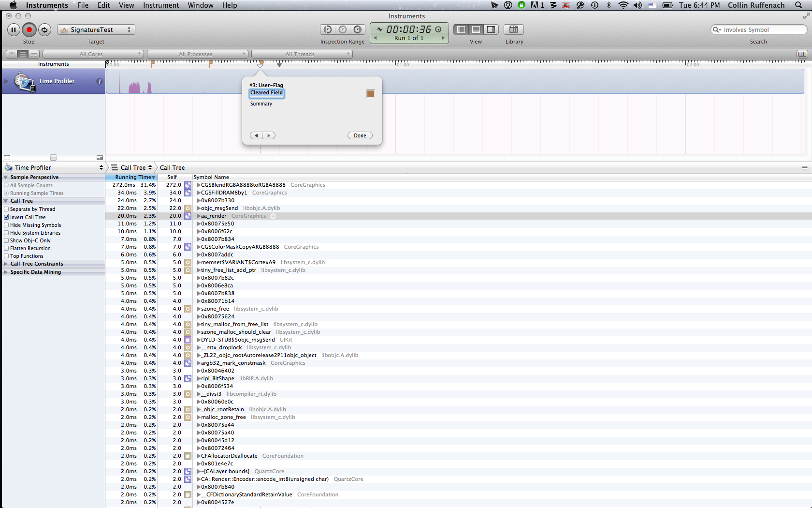This screenshot has width=812, height=508.
Task: Go to next run arrow
Action: click(x=443, y=38)
